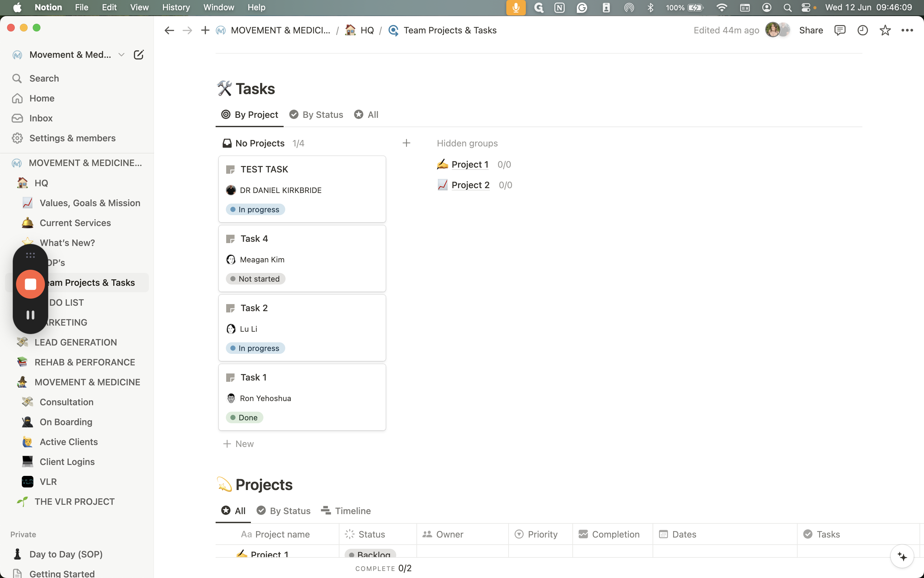Screen dimensions: 924x578
Task: Click AirDrop-style icon in menu bar
Action: pos(629,8)
